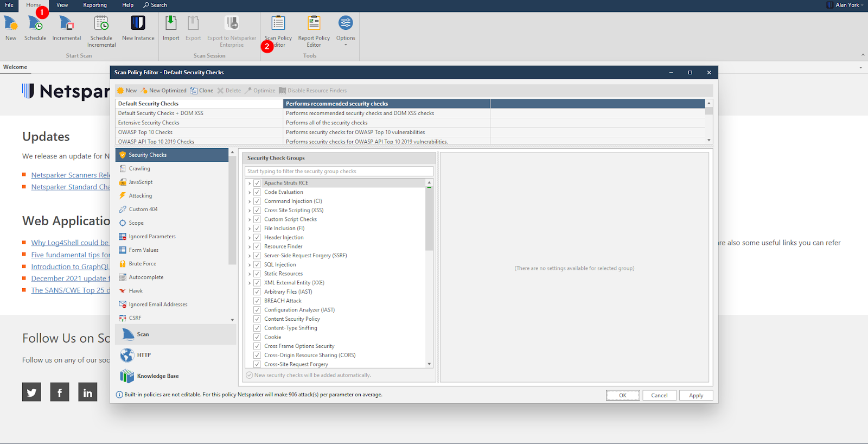Click New Optimized policy button
The width and height of the screenshot is (868, 444).
tap(164, 91)
